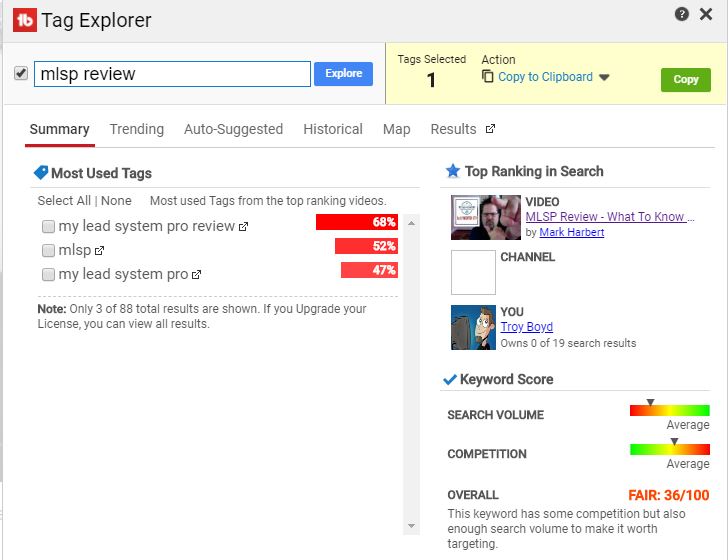Click the Search Volume gauge bar

click(x=670, y=410)
